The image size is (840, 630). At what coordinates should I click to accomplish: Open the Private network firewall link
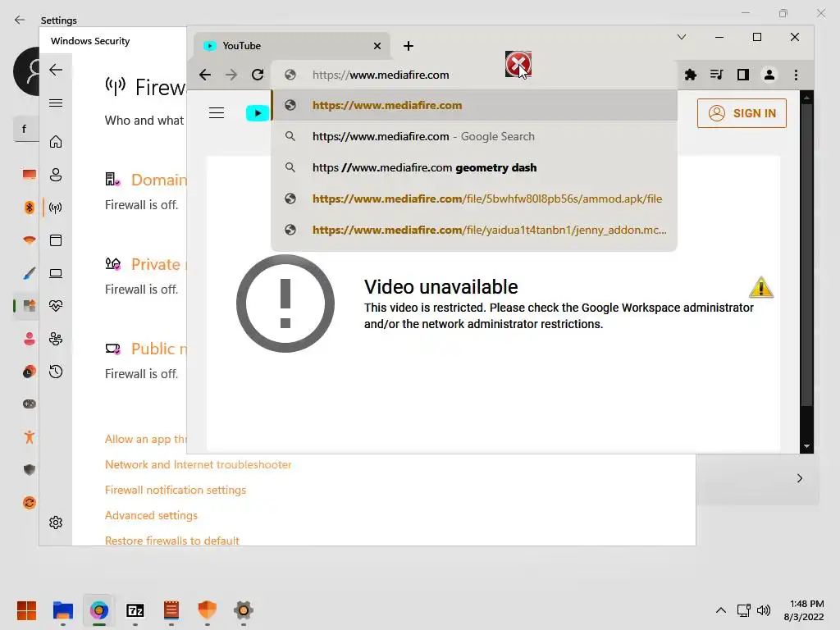159,264
